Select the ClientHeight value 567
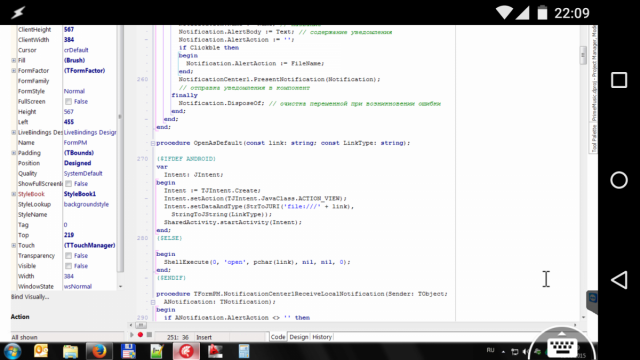640x360 pixels. click(x=69, y=29)
